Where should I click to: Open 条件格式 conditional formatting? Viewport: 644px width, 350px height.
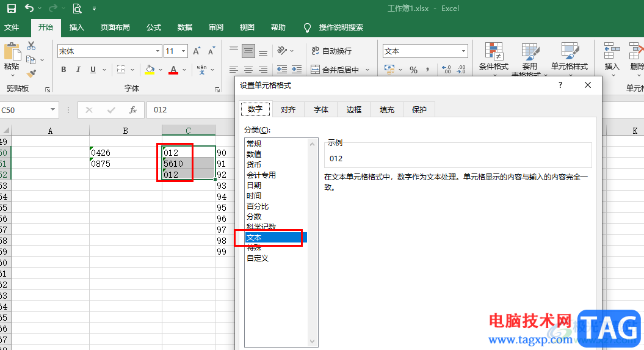pyautogui.click(x=494, y=57)
